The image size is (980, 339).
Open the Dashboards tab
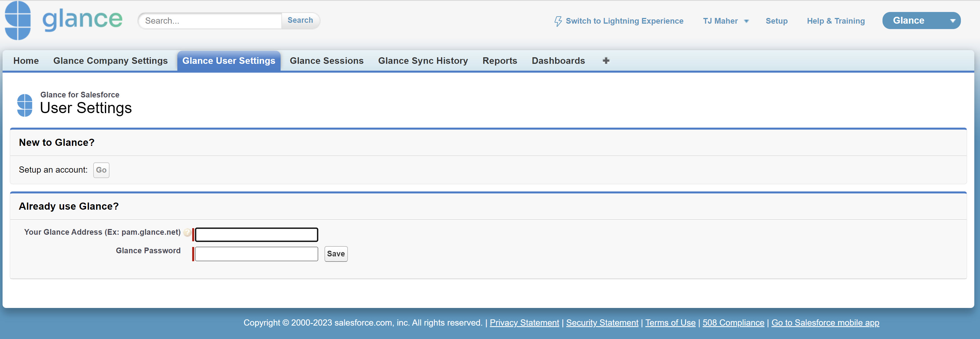point(558,61)
